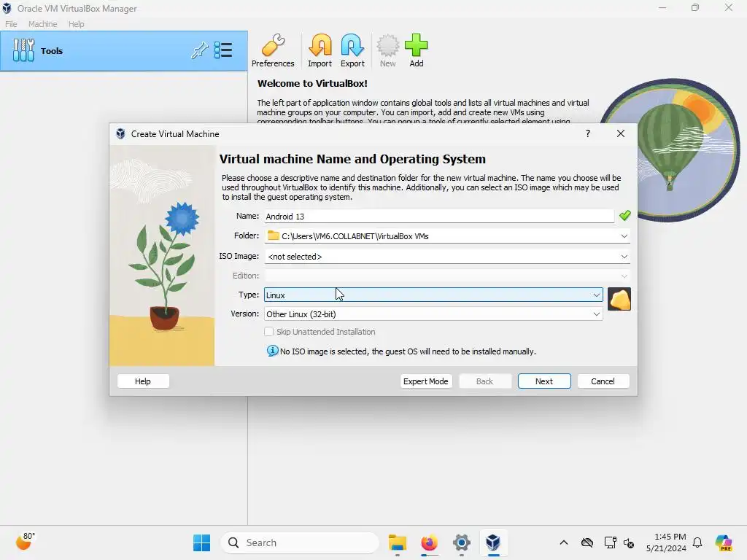Image resolution: width=747 pixels, height=560 pixels.
Task: Open the Help menu in menu bar
Action: click(x=76, y=24)
